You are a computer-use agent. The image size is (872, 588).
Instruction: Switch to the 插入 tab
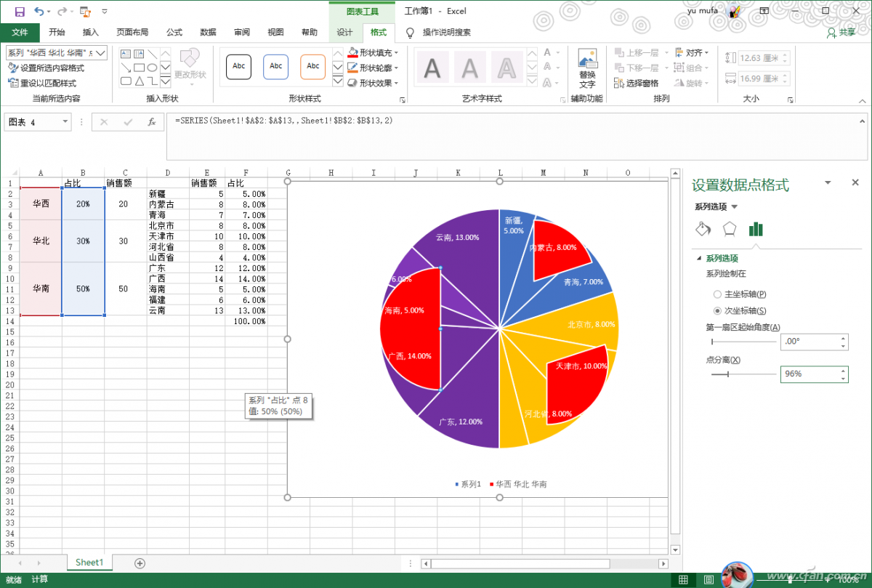click(91, 33)
